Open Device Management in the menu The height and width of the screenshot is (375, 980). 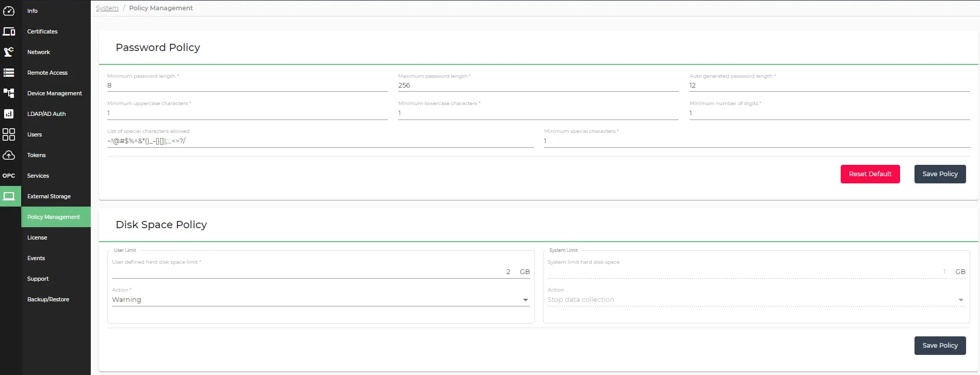click(56, 93)
